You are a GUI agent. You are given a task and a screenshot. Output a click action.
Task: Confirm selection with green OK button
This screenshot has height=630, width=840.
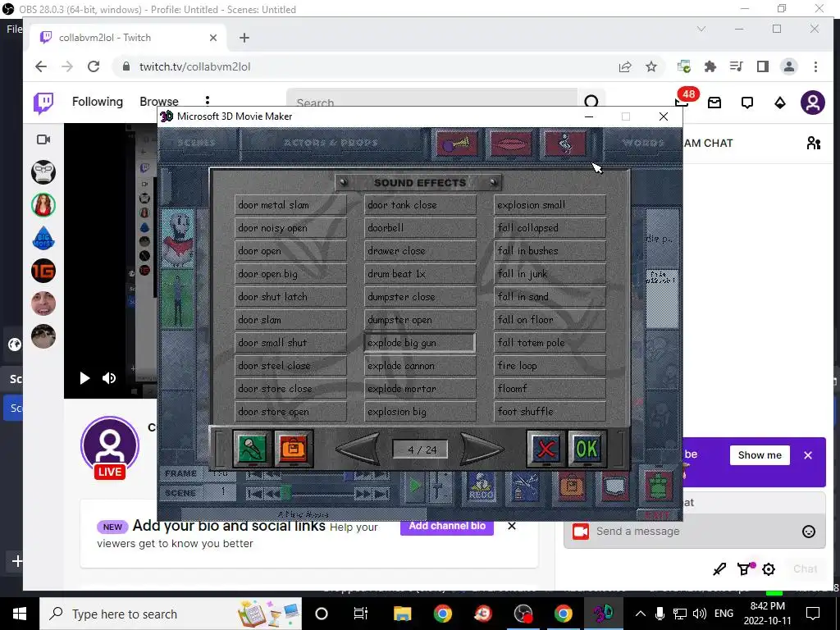[587, 449]
